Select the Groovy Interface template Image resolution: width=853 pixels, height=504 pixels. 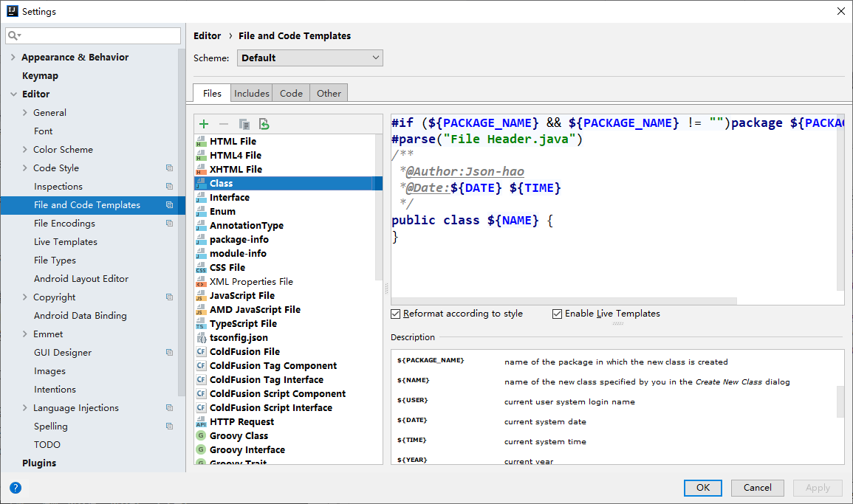(247, 449)
